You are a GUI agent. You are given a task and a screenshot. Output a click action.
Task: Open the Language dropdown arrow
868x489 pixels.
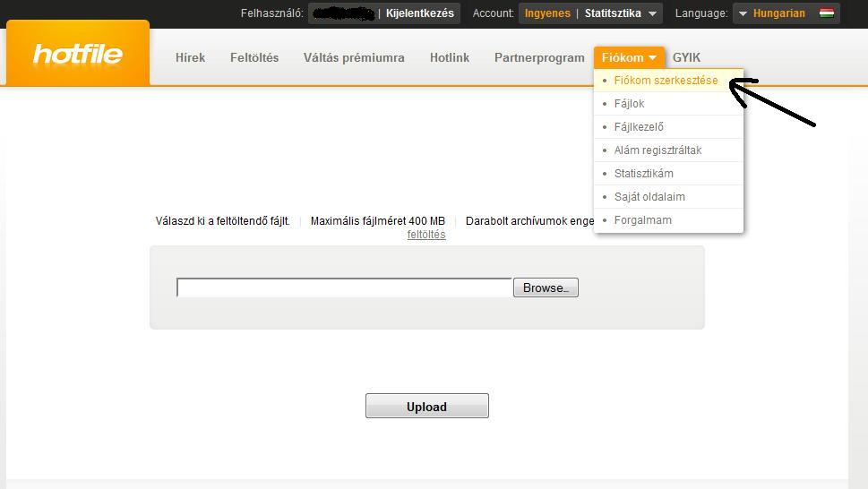(743, 13)
